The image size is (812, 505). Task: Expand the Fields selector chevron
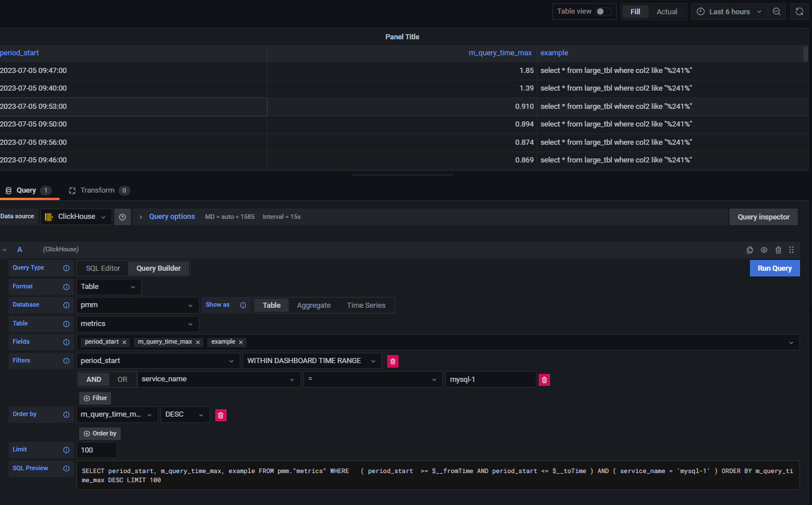coord(791,343)
